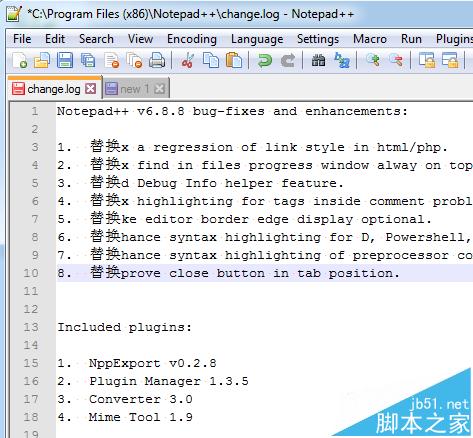Click the Zoom Out magnifier icon

point(396,61)
